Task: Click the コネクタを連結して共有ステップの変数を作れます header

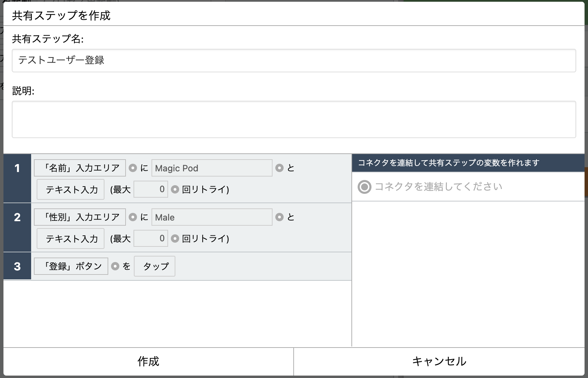Action: coord(468,163)
